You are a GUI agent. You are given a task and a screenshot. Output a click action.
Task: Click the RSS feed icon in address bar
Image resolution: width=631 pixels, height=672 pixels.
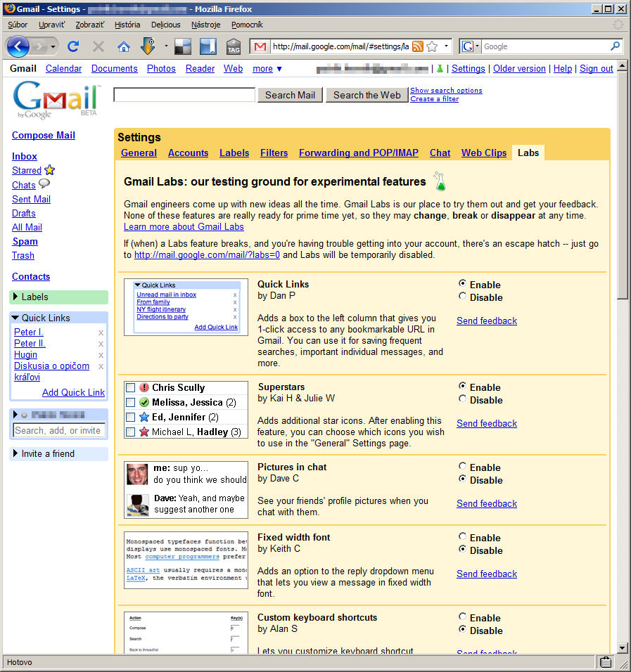coord(417,46)
